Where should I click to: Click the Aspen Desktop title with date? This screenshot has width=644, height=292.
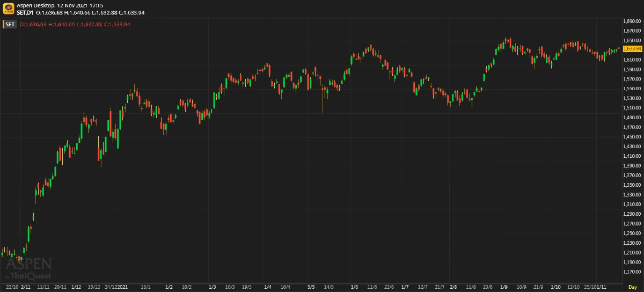(x=60, y=5)
